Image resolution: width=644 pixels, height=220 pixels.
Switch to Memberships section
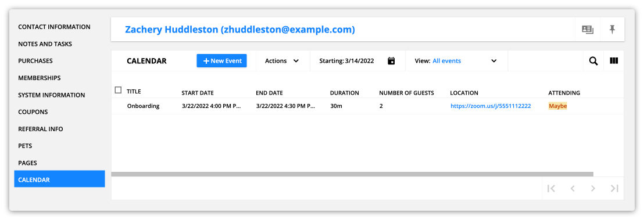(x=40, y=78)
